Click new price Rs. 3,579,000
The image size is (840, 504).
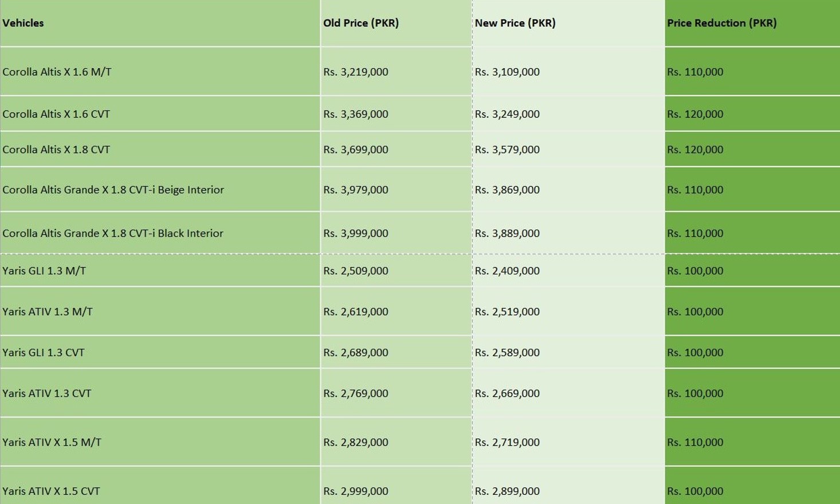pos(568,149)
